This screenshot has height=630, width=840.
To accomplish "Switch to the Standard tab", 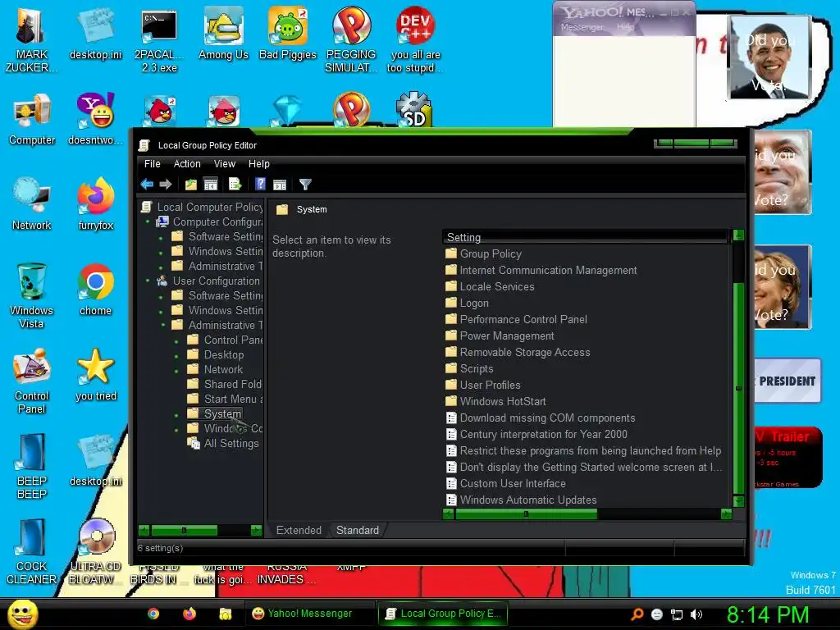I will pyautogui.click(x=358, y=531).
